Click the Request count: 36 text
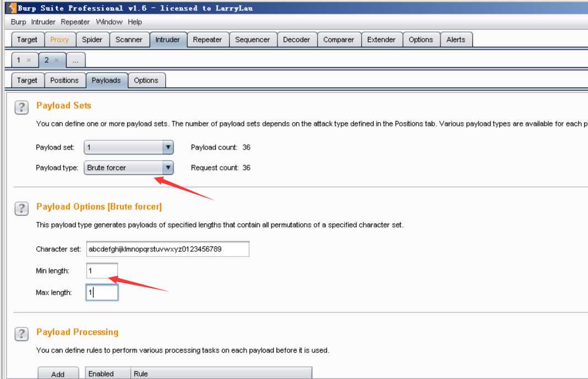This screenshot has width=588, height=379. coord(220,168)
